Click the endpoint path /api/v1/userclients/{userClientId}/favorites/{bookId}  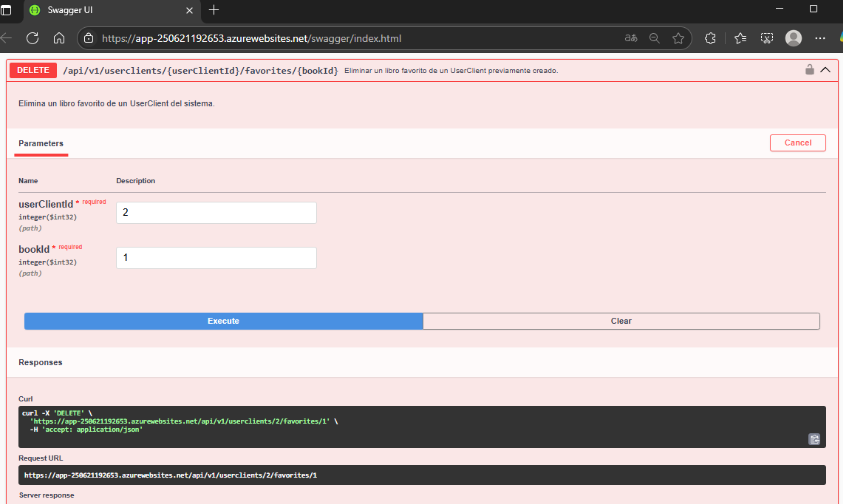pyautogui.click(x=201, y=70)
